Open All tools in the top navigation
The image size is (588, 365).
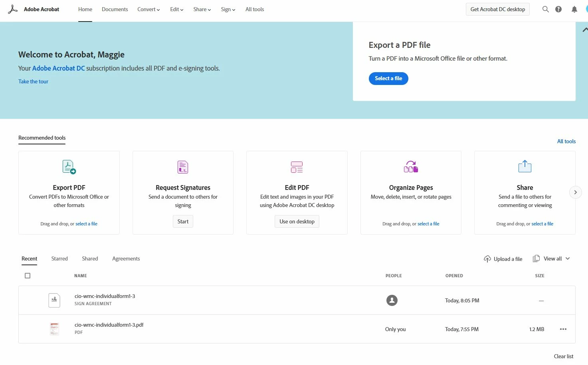tap(255, 9)
